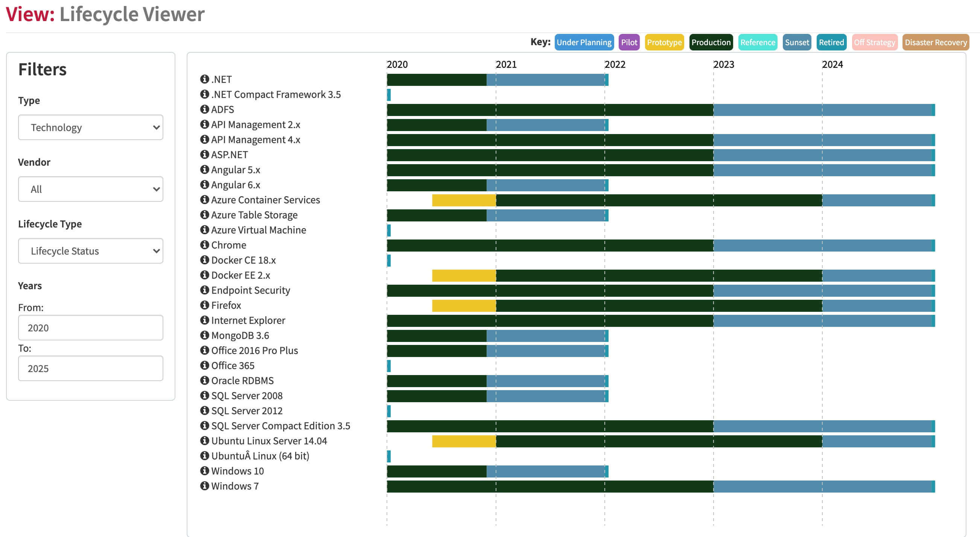Click info icon for API Management 4.x
This screenshot has width=980, height=537.
[x=205, y=139]
